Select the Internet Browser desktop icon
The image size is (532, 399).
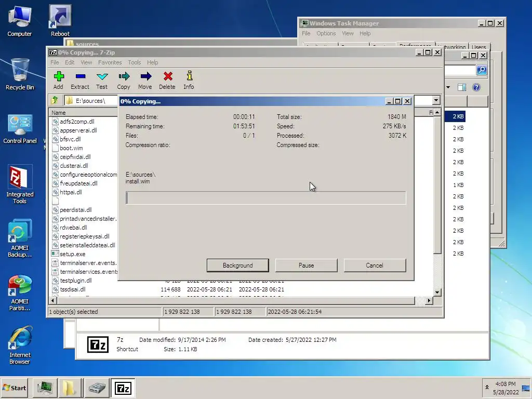pos(20,345)
